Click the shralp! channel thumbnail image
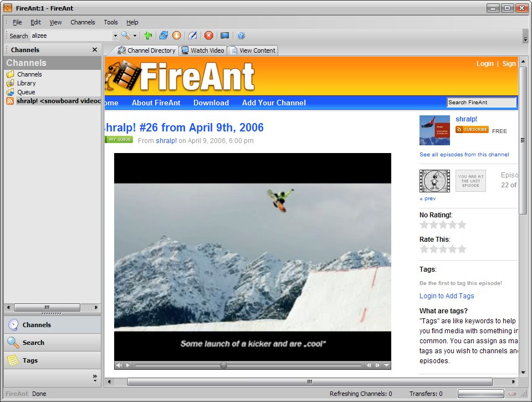The image size is (532, 402). 434,130
